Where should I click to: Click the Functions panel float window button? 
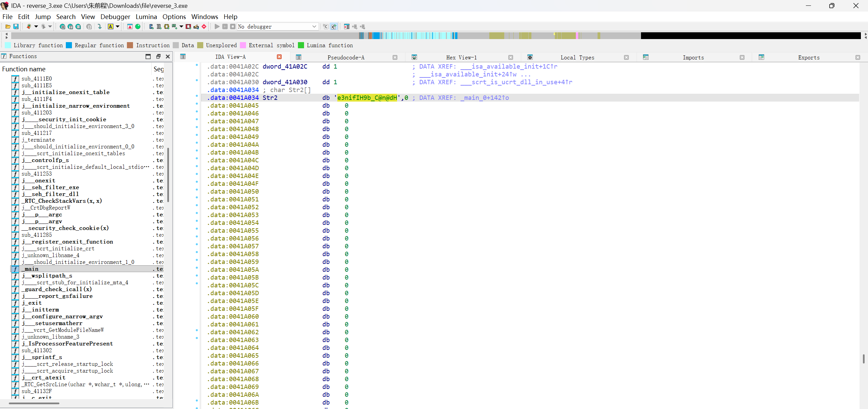158,56
